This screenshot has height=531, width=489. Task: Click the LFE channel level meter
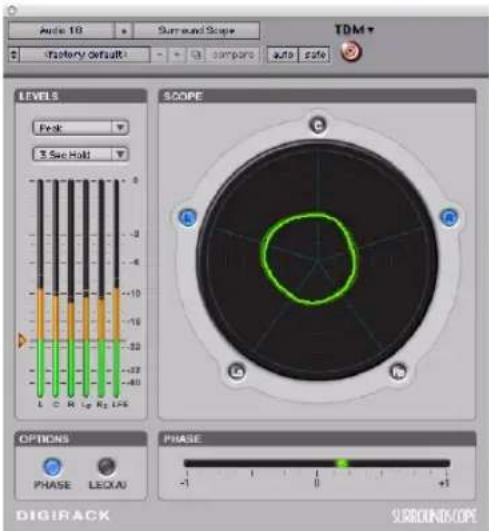click(x=116, y=288)
